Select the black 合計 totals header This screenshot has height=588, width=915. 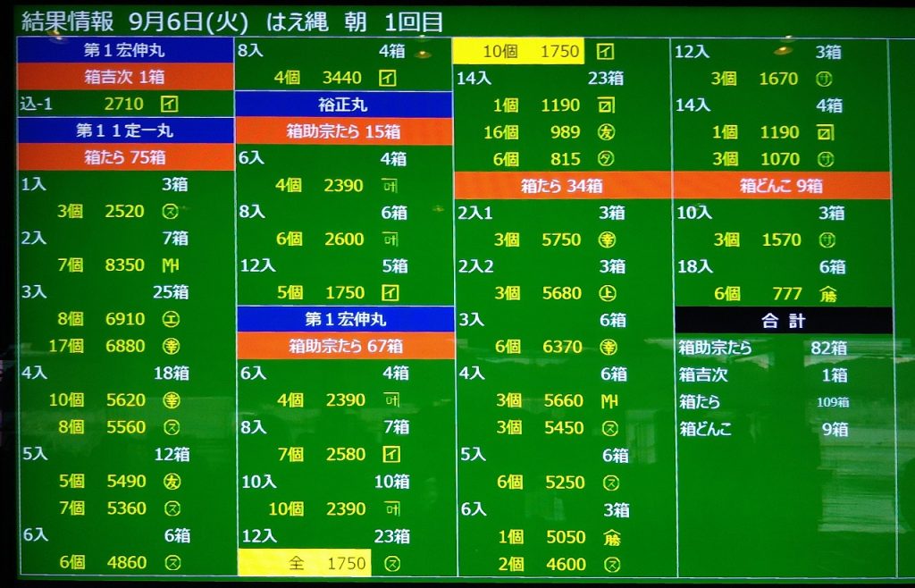click(x=783, y=321)
